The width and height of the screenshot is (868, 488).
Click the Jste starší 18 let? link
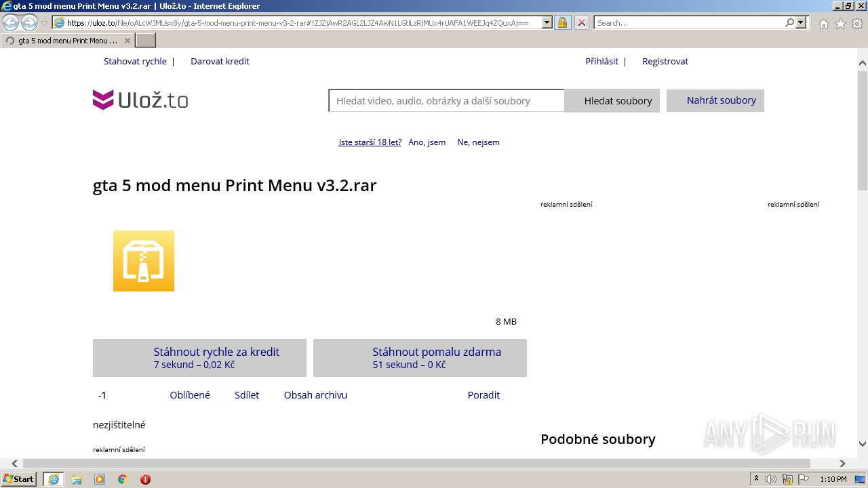pos(370,142)
